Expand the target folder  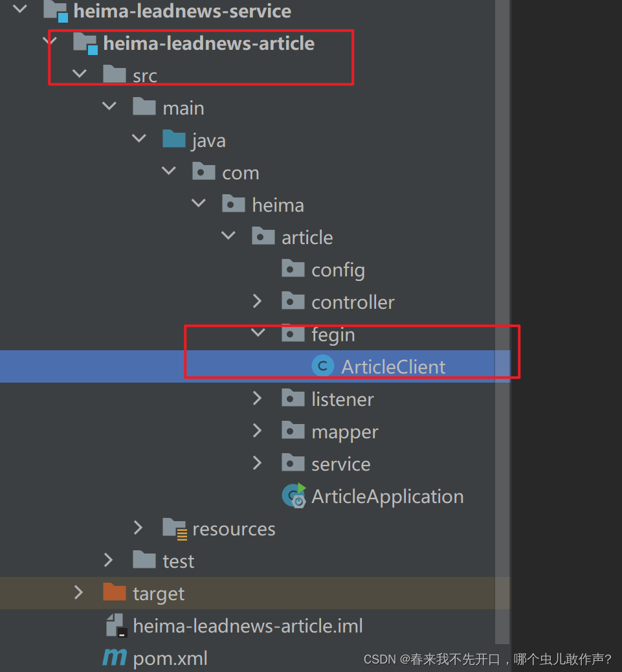click(x=78, y=592)
